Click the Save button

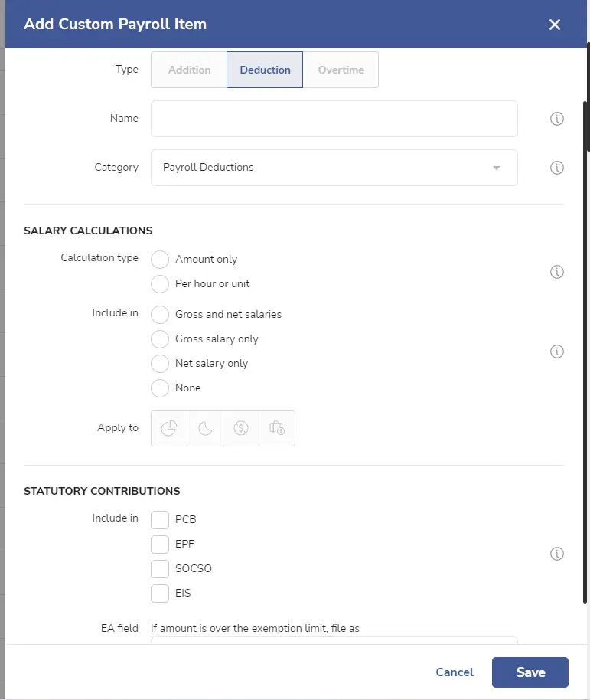pos(530,672)
